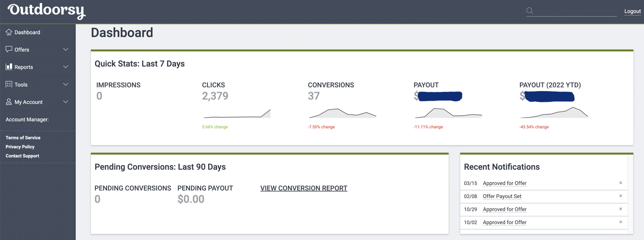The height and width of the screenshot is (240, 644).
Task: Click the My Account person icon
Action: tap(9, 102)
